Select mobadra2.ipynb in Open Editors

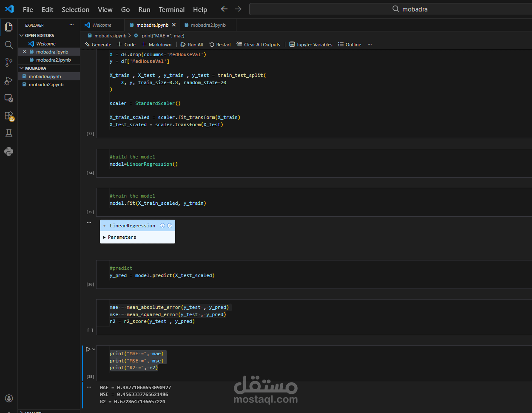(x=49, y=60)
